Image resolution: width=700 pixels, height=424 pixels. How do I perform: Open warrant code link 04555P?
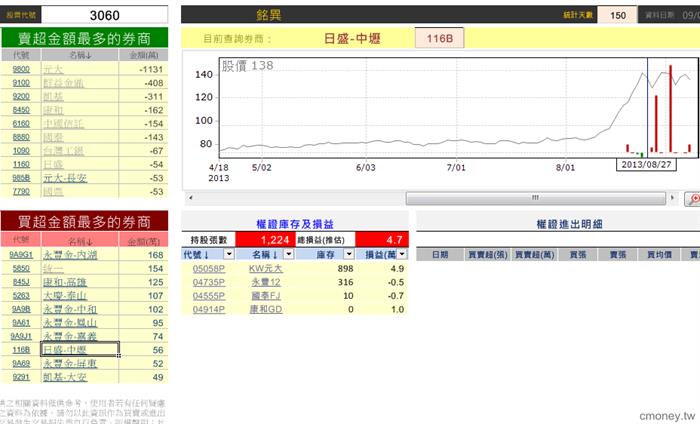(x=208, y=296)
